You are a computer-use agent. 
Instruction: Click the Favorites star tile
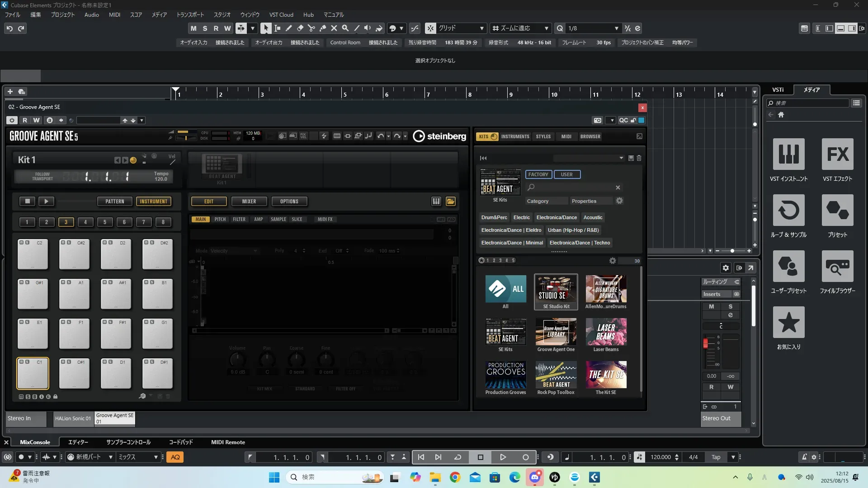point(788,322)
